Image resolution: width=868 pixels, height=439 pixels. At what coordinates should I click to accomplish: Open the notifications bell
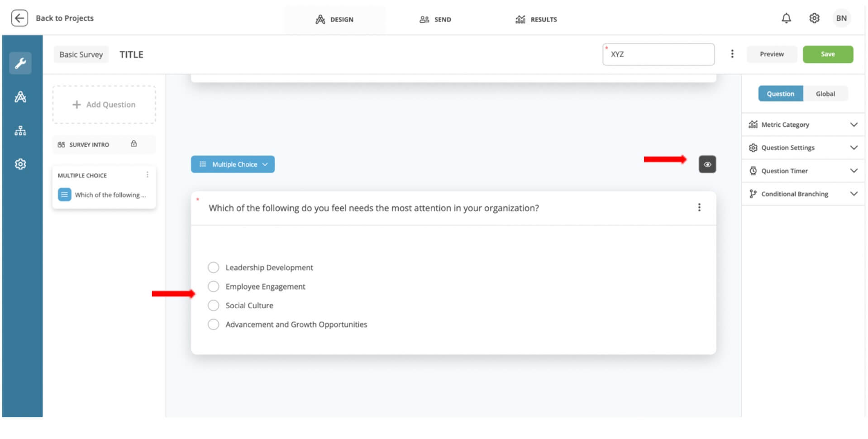(x=787, y=18)
